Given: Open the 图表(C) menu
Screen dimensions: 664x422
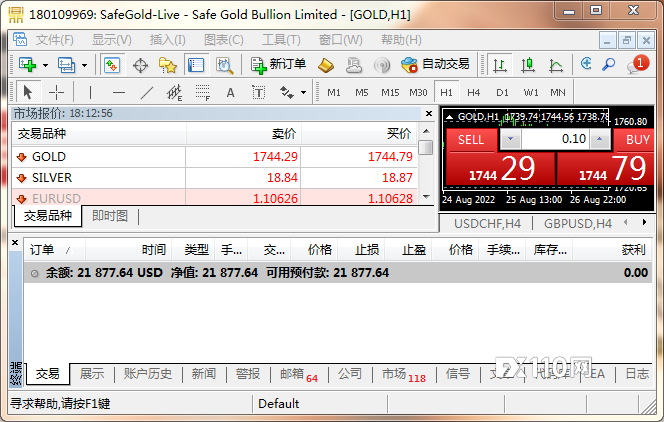Looking at the screenshot, I should (224, 40).
